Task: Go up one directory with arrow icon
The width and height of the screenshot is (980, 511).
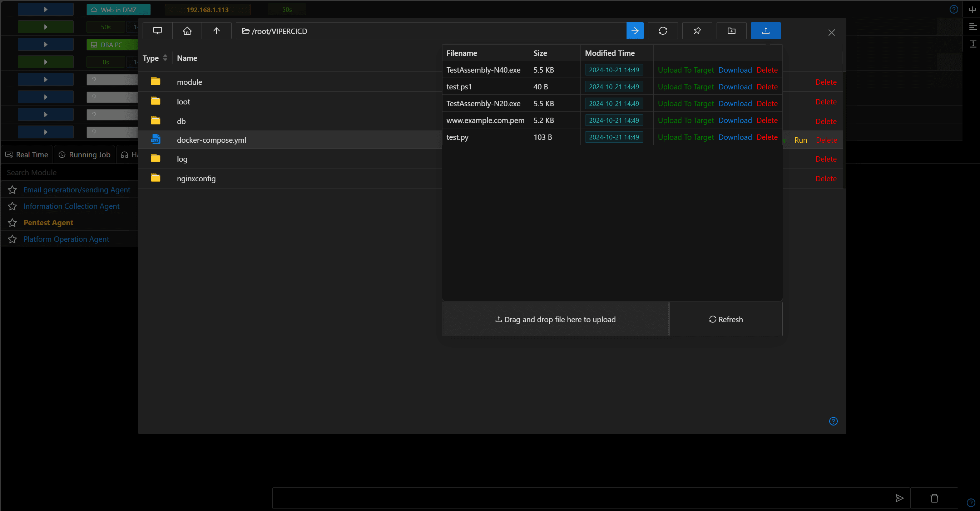Action: pos(217,31)
